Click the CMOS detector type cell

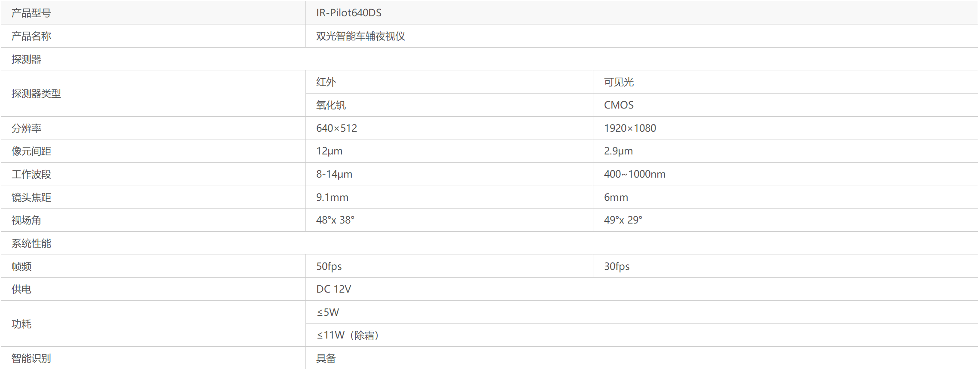coord(619,105)
